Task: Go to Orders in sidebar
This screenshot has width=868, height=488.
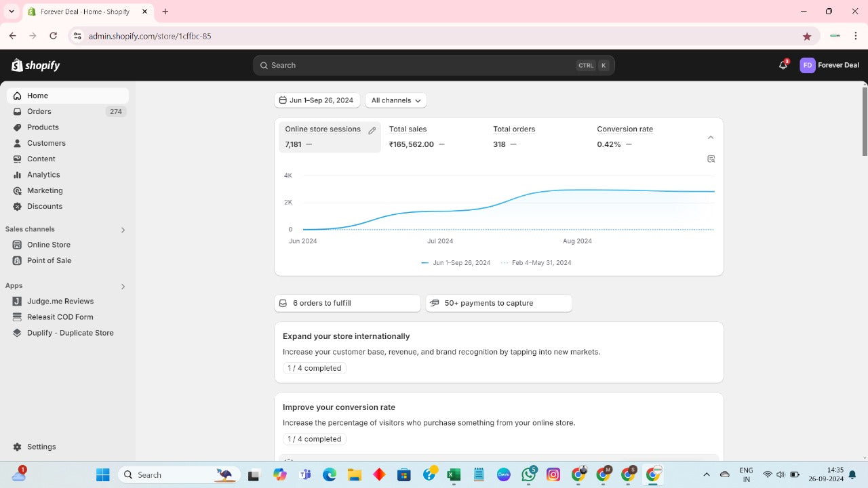Action: (x=39, y=111)
